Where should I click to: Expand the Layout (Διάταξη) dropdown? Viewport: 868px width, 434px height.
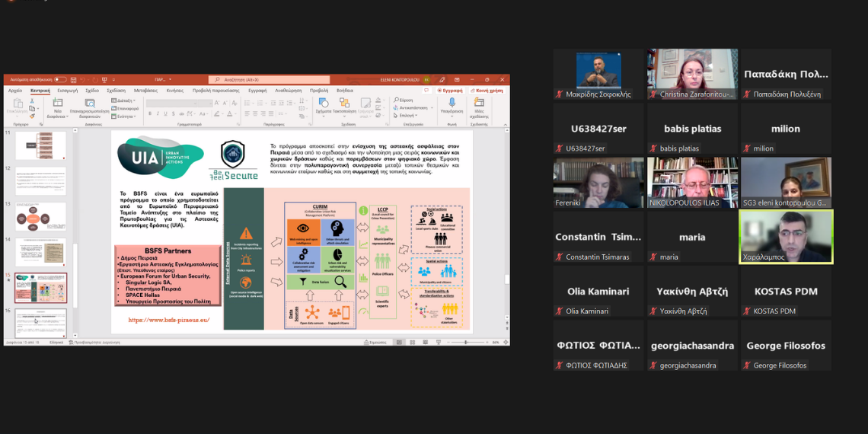point(123,101)
